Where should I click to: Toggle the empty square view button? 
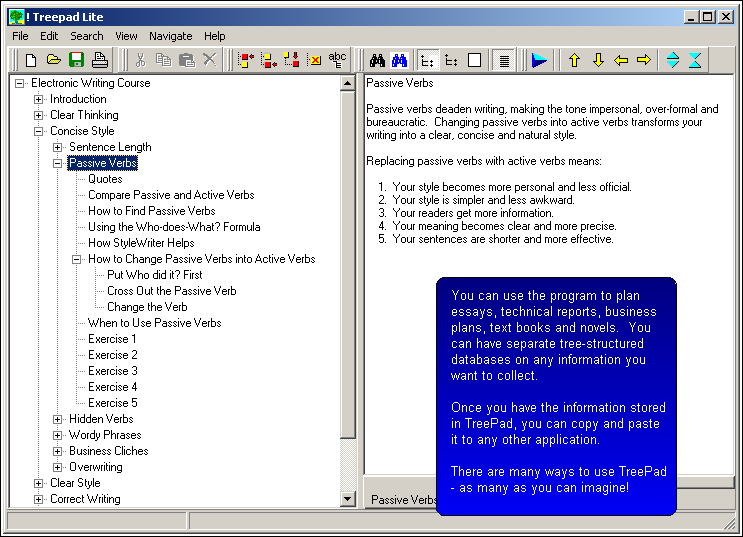(474, 60)
